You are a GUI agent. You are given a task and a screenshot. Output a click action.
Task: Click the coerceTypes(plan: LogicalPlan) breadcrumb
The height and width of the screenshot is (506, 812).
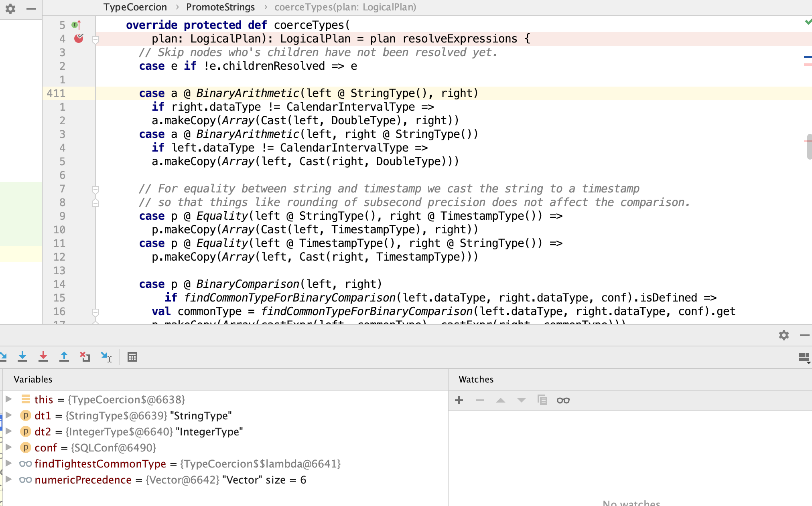(345, 7)
